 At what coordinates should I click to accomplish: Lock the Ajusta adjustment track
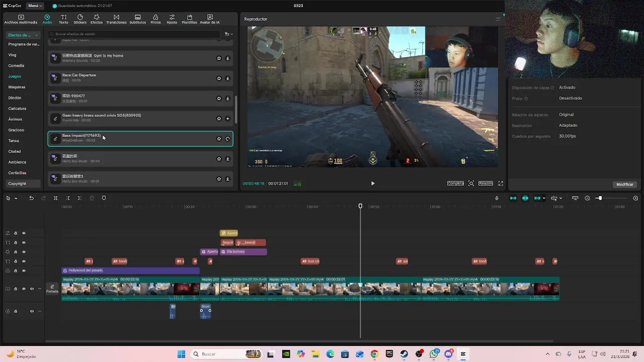click(x=16, y=233)
